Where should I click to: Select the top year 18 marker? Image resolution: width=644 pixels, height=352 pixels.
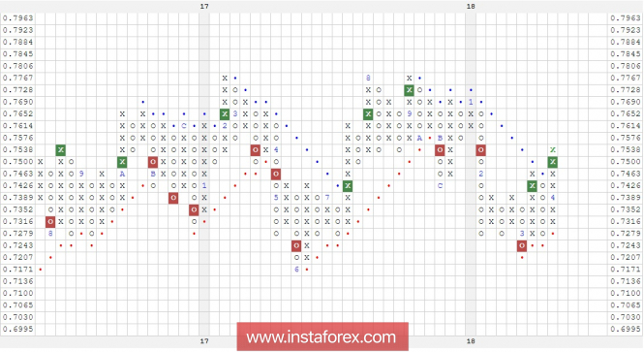click(x=471, y=6)
